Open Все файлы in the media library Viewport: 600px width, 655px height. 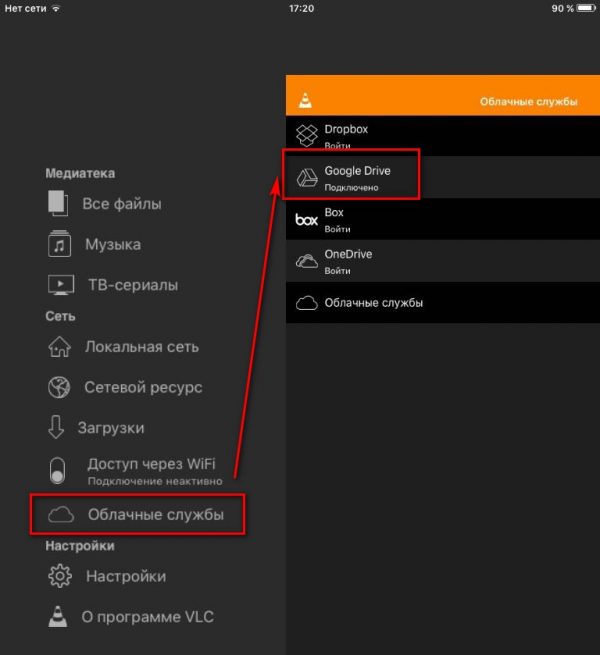(121, 204)
